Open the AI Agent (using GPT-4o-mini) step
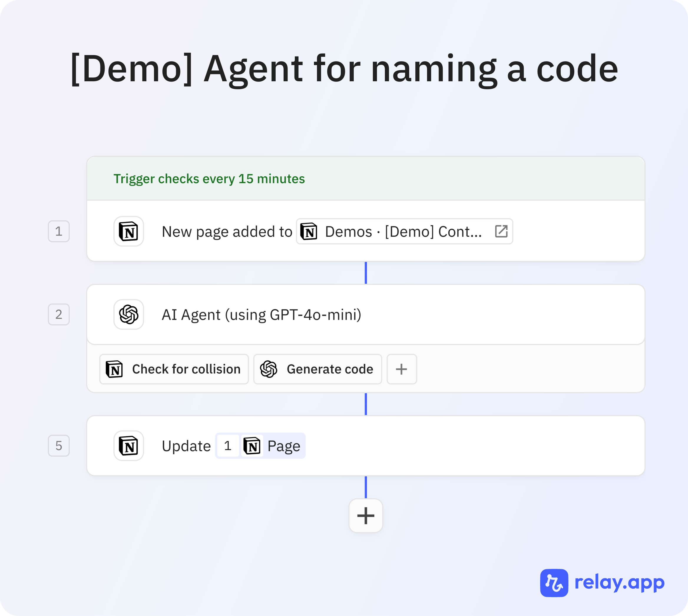The image size is (688, 616). 261,314
